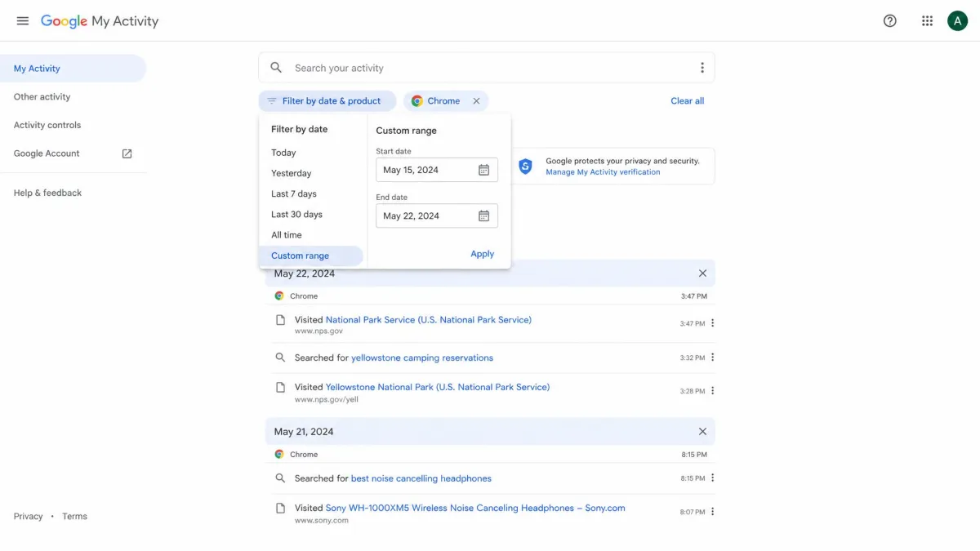The height and width of the screenshot is (551, 980).
Task: Click Clear all filters
Action: coord(688,101)
